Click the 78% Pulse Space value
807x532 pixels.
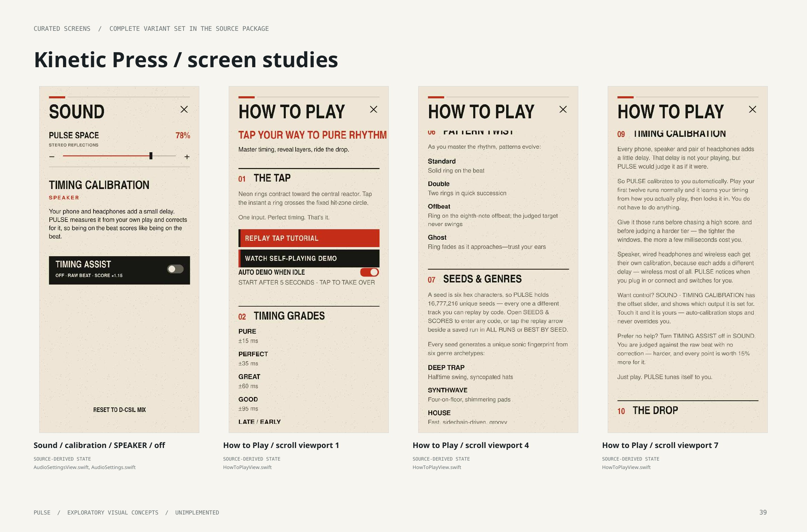click(183, 135)
